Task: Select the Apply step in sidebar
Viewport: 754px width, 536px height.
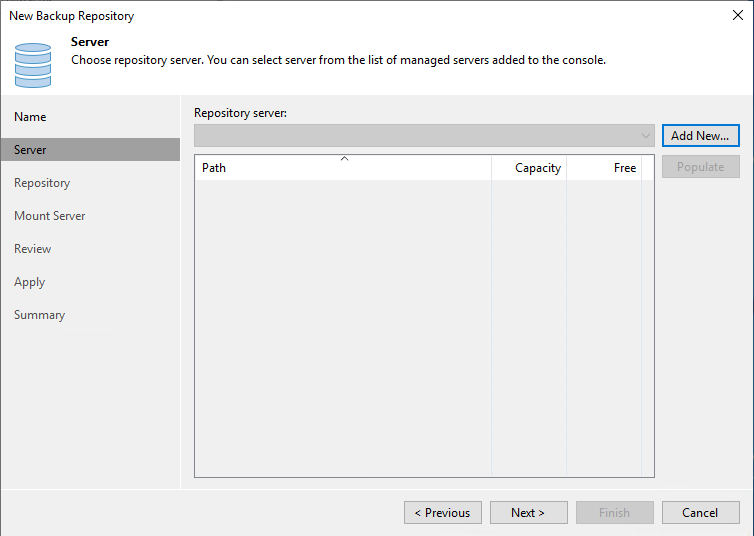Action: 29,282
